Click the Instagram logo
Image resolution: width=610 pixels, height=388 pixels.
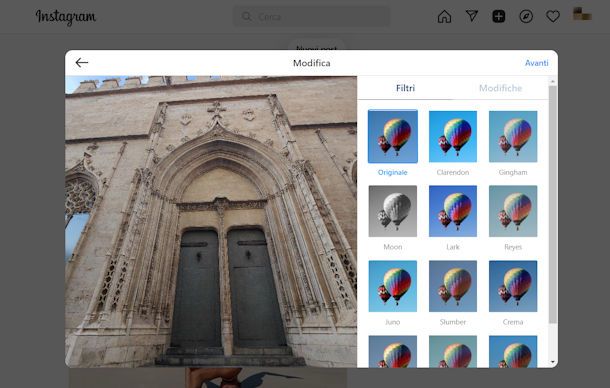66,17
